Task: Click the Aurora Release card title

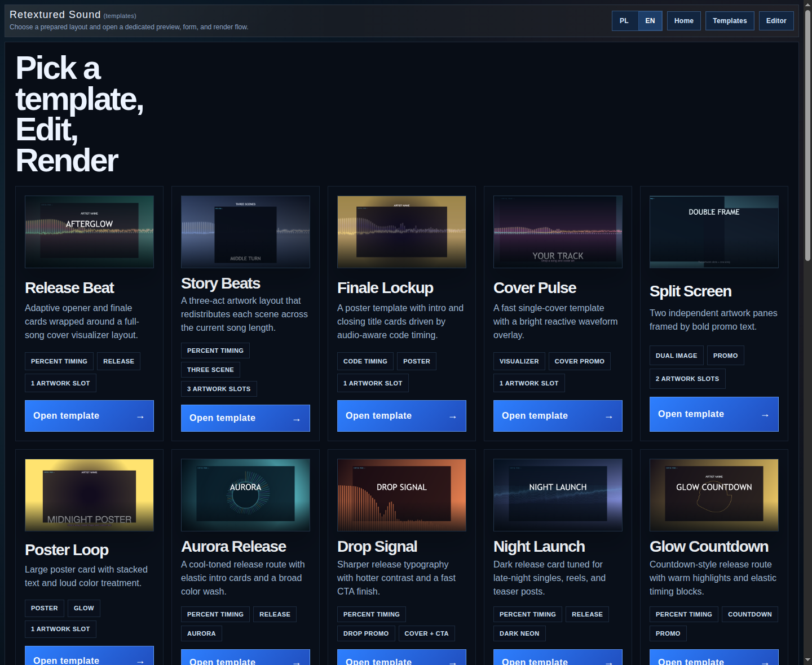Action: (x=233, y=547)
